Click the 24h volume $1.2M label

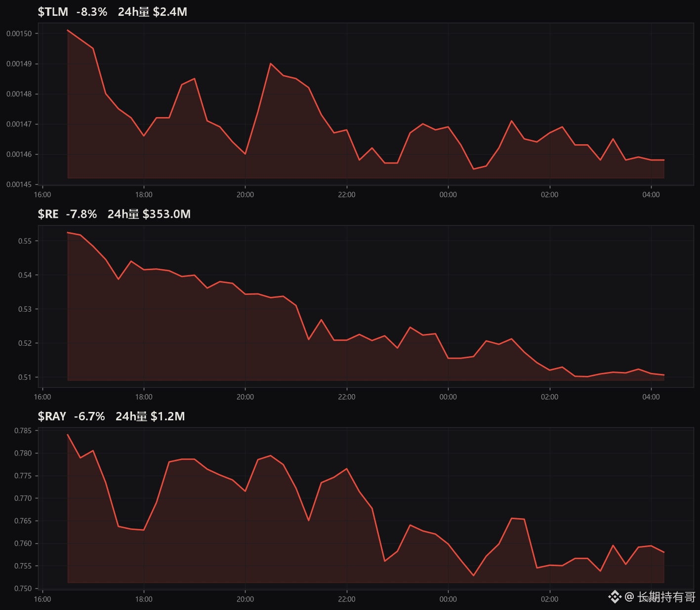(150, 416)
